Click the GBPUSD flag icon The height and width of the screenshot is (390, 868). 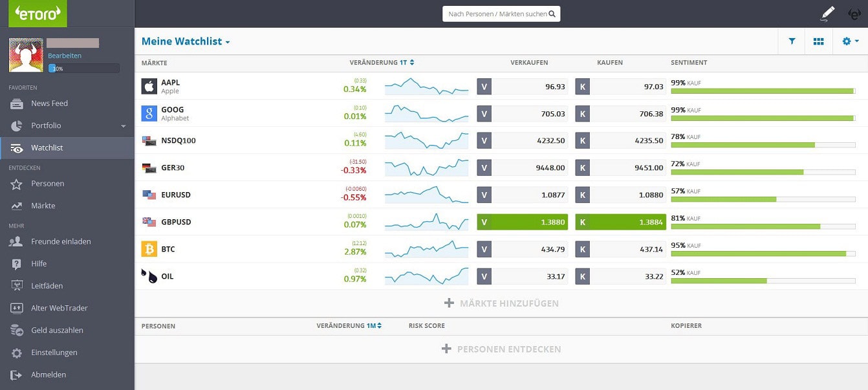click(149, 222)
